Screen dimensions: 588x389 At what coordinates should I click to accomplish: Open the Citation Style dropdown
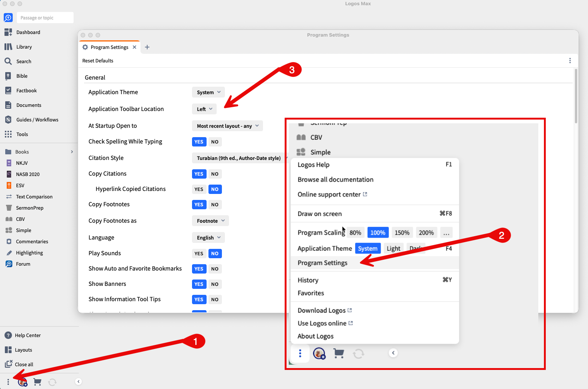[239, 158]
